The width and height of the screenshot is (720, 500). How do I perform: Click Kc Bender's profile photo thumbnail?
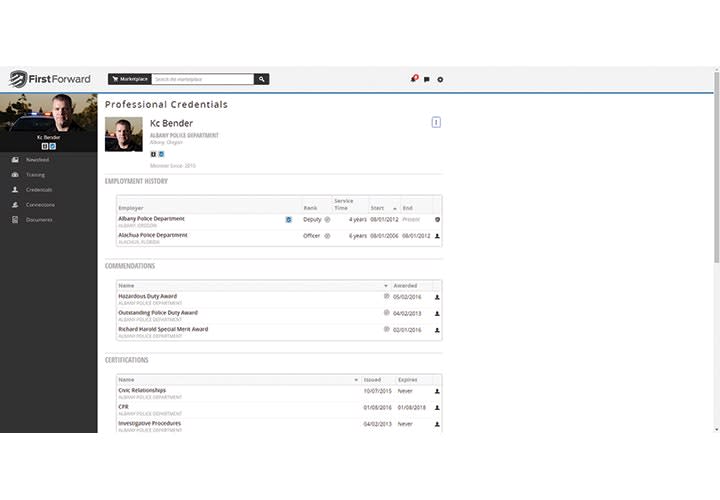click(x=124, y=135)
